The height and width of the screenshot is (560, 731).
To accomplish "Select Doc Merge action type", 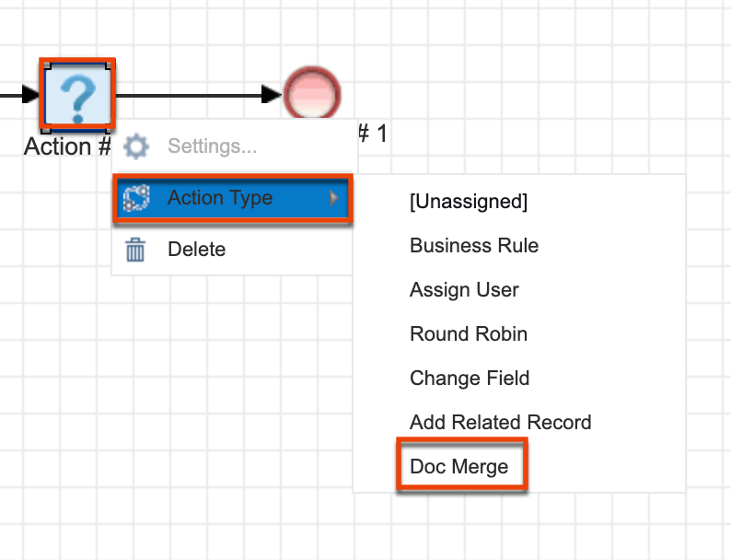I will tap(459, 467).
